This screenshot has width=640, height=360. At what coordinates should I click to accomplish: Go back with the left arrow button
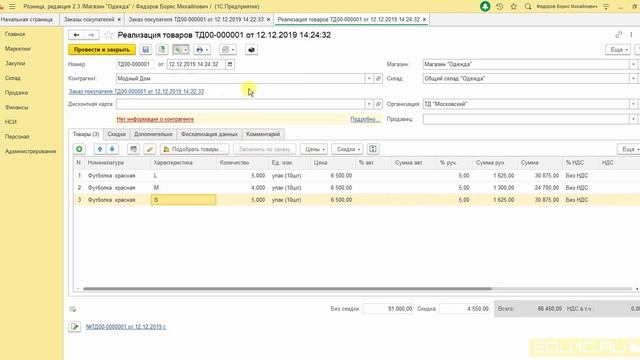76,35
